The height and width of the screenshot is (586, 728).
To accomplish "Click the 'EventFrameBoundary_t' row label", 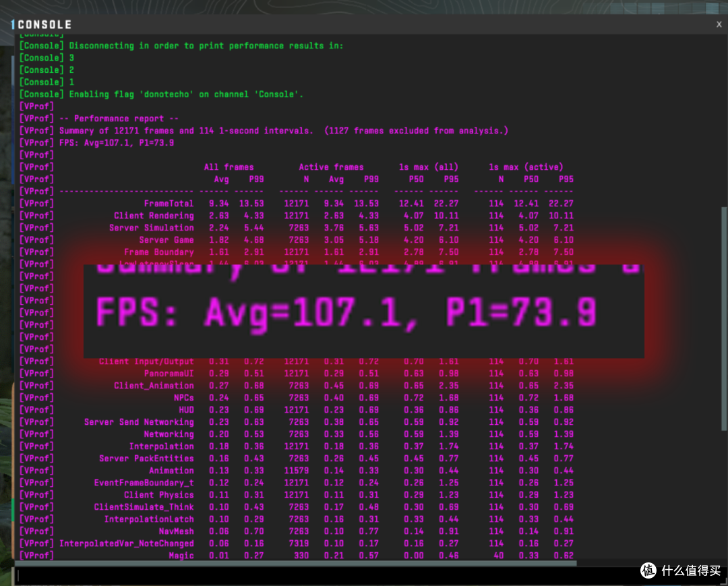I will 144,482.
